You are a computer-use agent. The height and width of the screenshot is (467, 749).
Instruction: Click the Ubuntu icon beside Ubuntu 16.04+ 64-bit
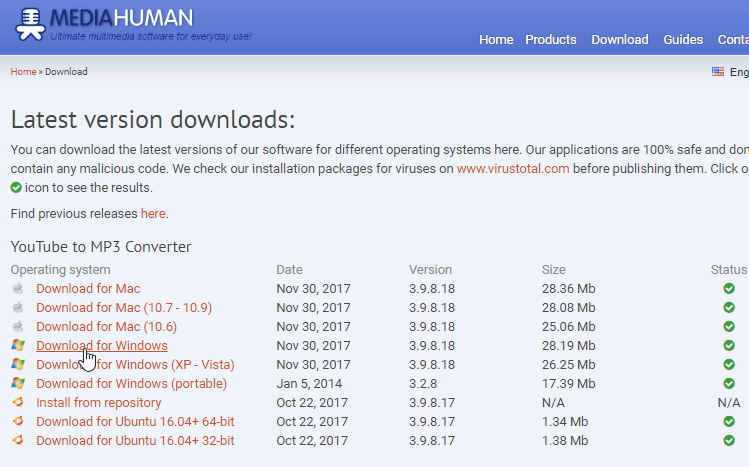pos(18,421)
